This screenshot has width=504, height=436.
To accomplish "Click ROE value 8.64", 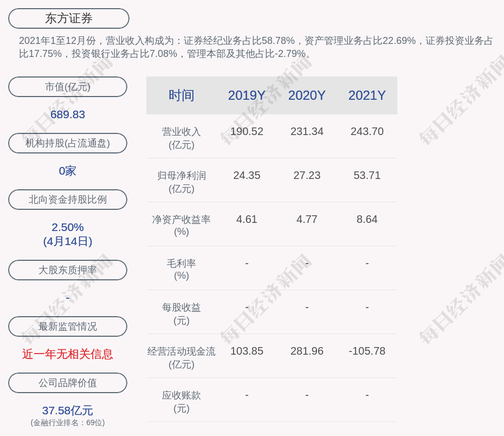I will point(367,219).
